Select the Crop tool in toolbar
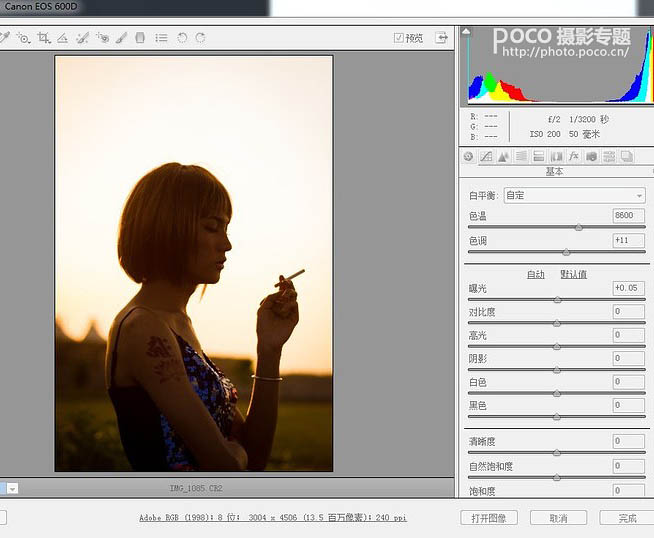654x538 pixels. (x=43, y=38)
